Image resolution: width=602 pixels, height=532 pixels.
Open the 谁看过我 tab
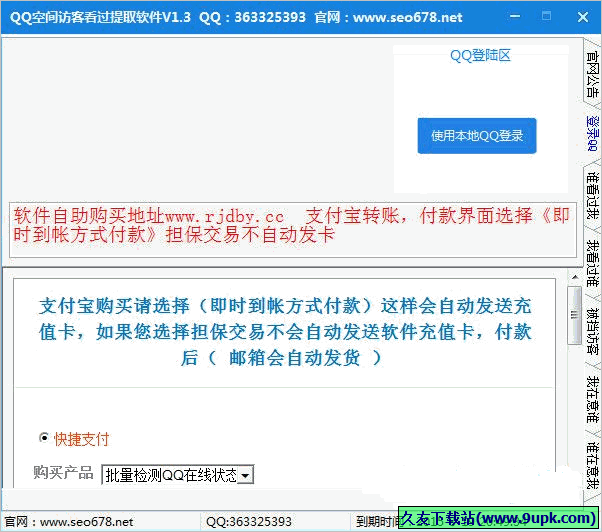coord(592,195)
